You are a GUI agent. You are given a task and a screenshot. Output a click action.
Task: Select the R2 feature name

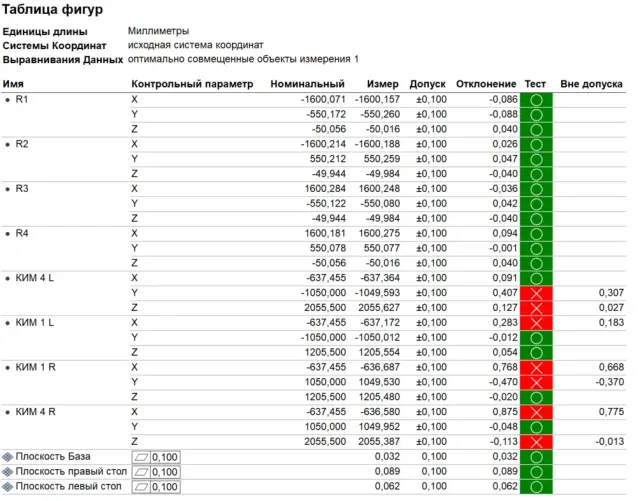[x=22, y=144]
